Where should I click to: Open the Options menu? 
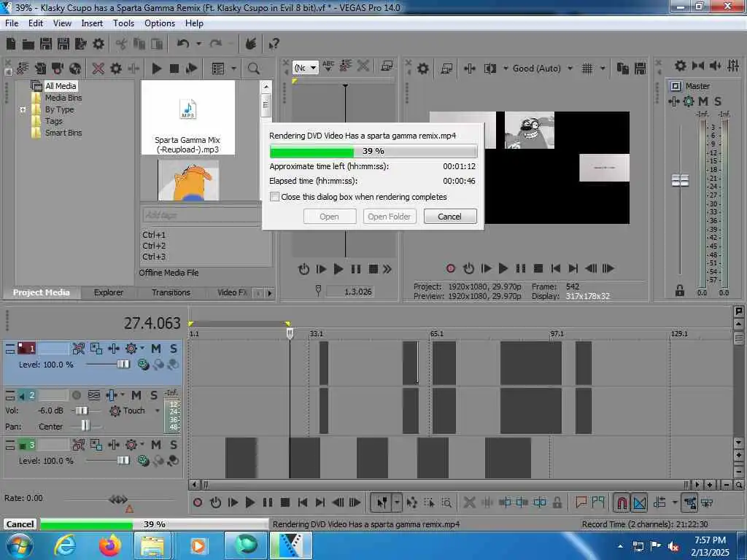click(160, 23)
